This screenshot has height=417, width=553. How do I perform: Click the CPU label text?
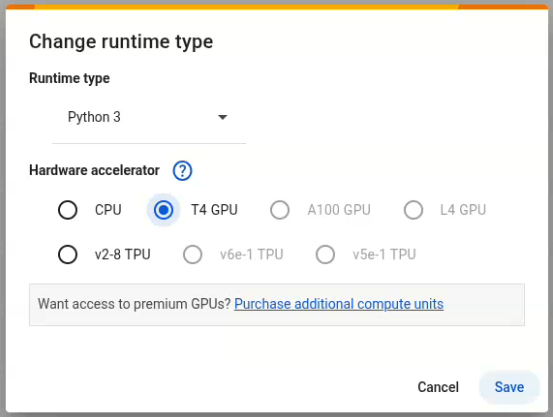point(108,210)
